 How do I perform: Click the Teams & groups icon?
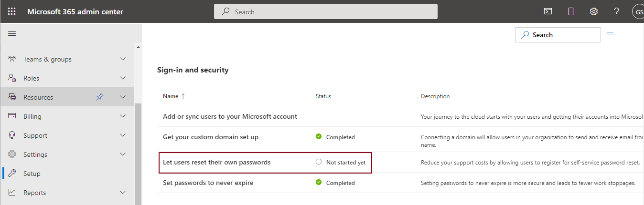tap(12, 59)
